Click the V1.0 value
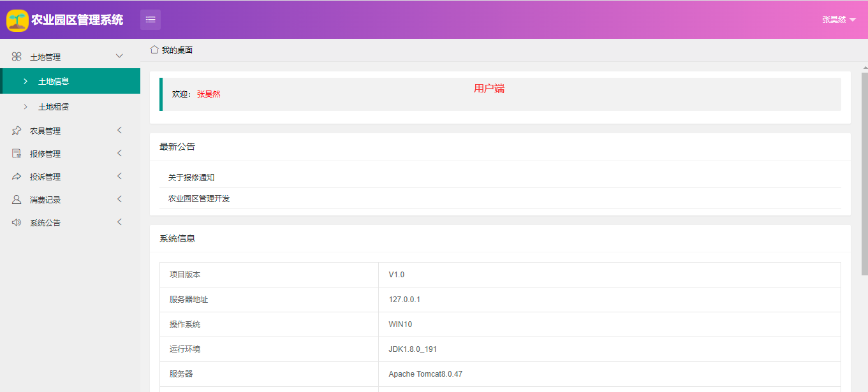The image size is (868, 392). pyautogui.click(x=397, y=275)
